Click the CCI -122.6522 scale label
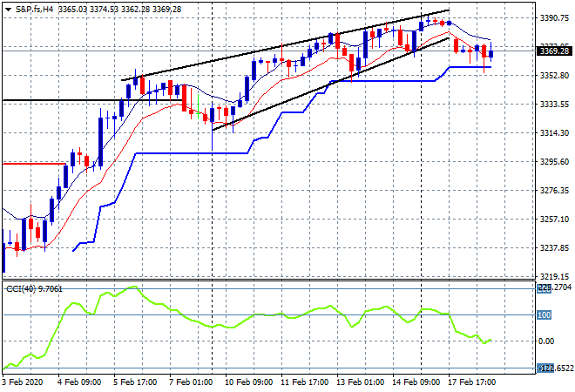Screen dimensions: 575x392 [555, 368]
